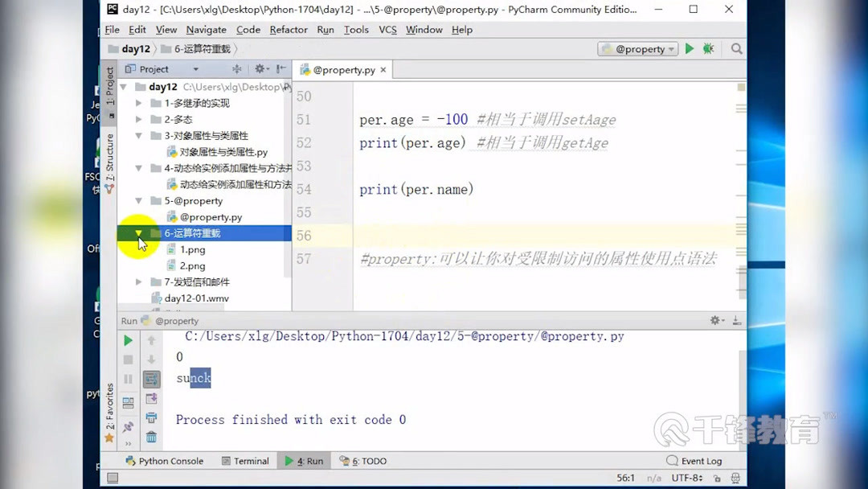This screenshot has width=868, height=489.
Task: Click the Project panel settings gear
Action: (260, 69)
